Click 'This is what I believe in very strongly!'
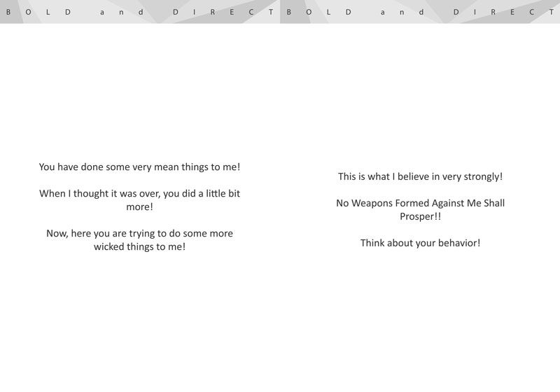This screenshot has height=392, width=560. 421,176
